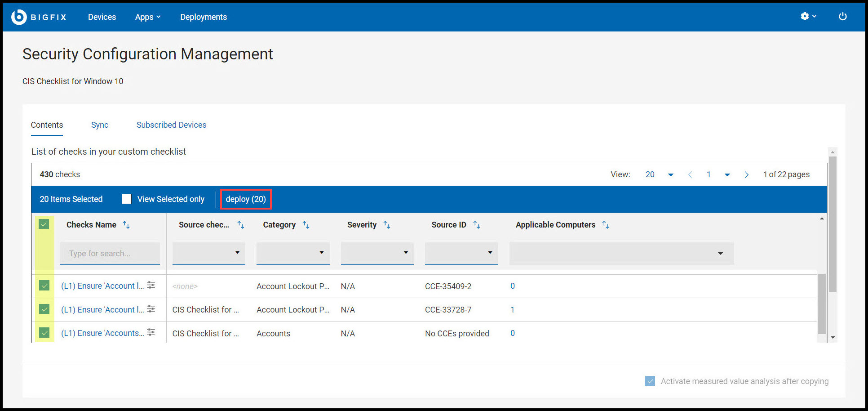Screen dimensions: 868x411
Task: Uncheck the 'No CCEs provided' row checkbox
Action: (x=44, y=333)
